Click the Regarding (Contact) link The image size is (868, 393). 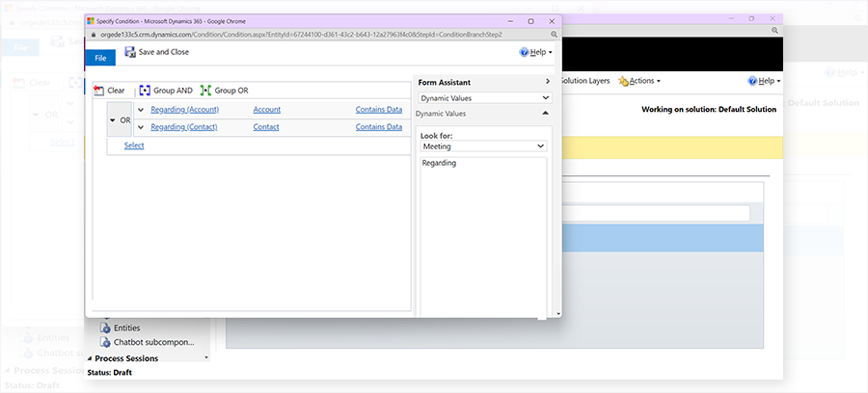[x=184, y=127]
